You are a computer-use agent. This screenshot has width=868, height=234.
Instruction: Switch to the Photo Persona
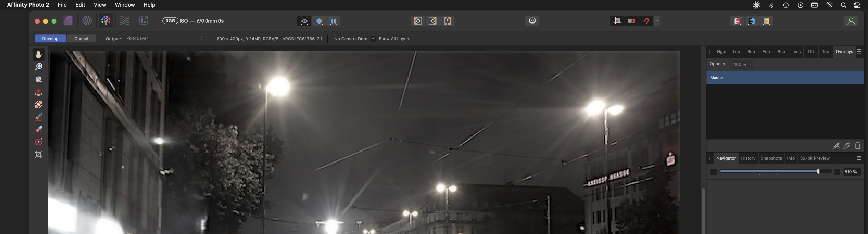click(68, 21)
